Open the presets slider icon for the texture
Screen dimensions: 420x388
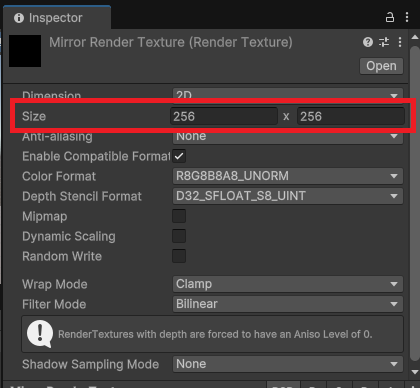(x=384, y=42)
